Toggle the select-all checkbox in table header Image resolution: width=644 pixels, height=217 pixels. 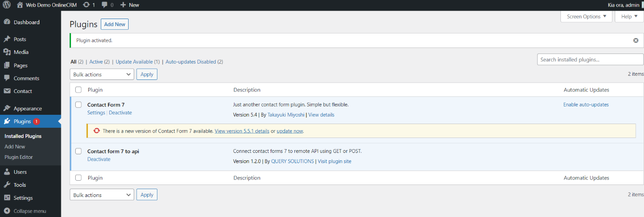(78, 90)
